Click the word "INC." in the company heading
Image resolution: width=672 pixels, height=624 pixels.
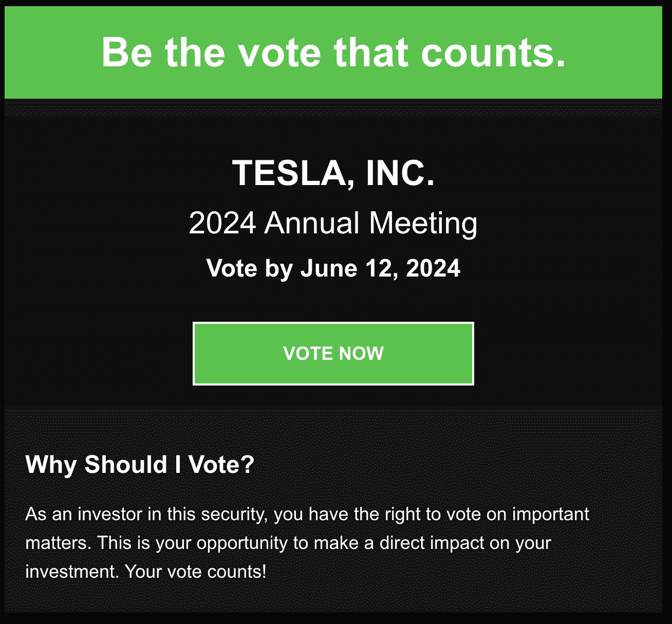[x=400, y=173]
